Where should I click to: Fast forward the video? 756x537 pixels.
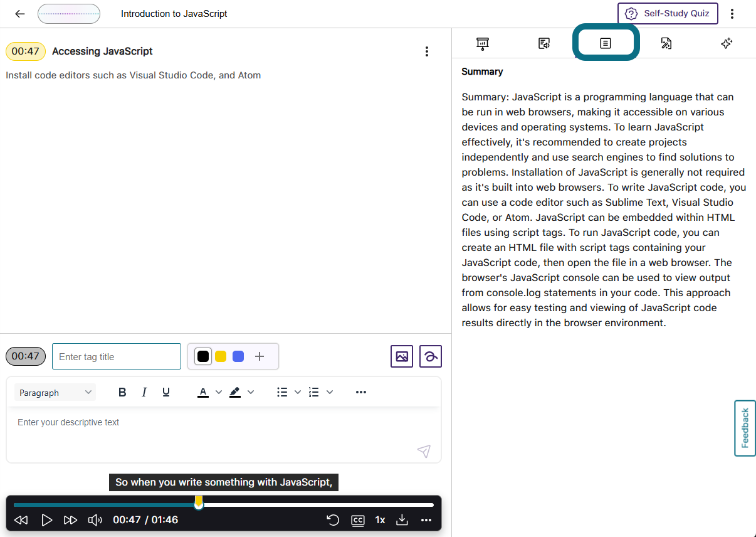(x=70, y=520)
